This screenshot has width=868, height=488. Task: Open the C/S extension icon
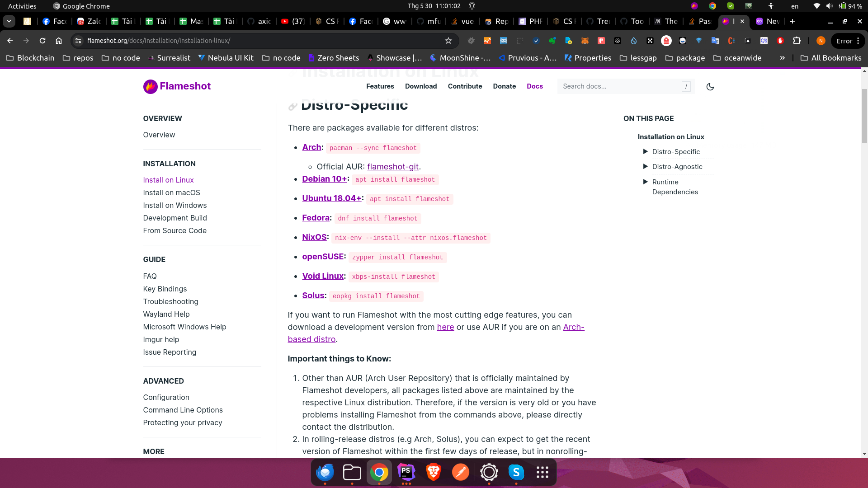[764, 41]
